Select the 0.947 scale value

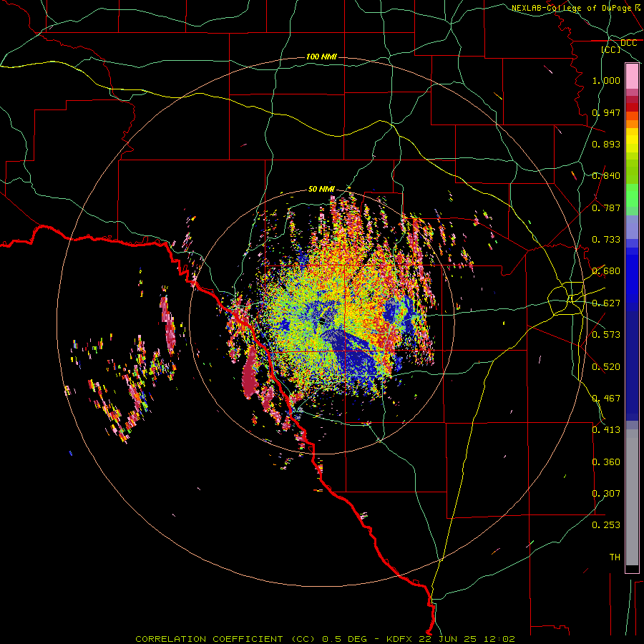606,112
